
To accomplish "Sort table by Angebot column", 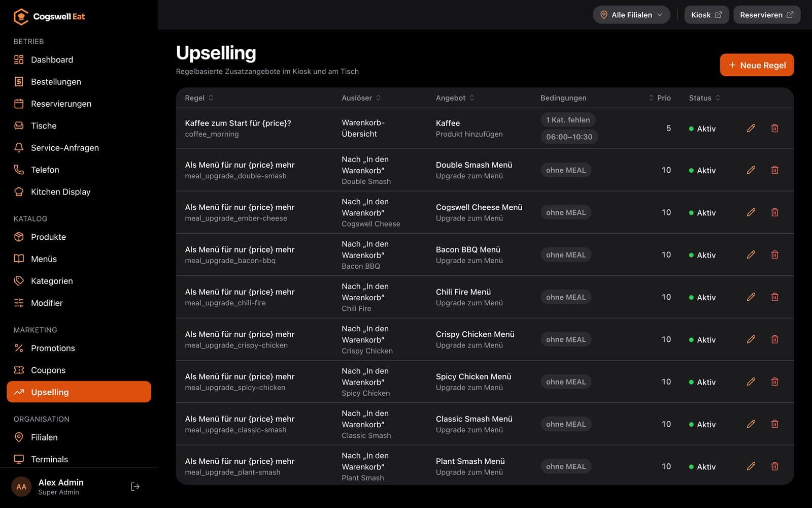I will click(455, 98).
